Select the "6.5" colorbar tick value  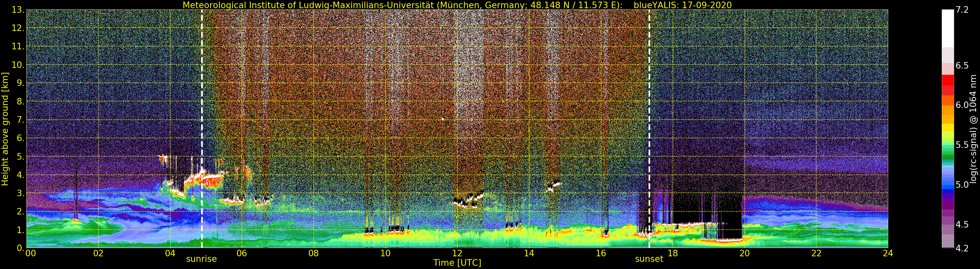[962, 65]
